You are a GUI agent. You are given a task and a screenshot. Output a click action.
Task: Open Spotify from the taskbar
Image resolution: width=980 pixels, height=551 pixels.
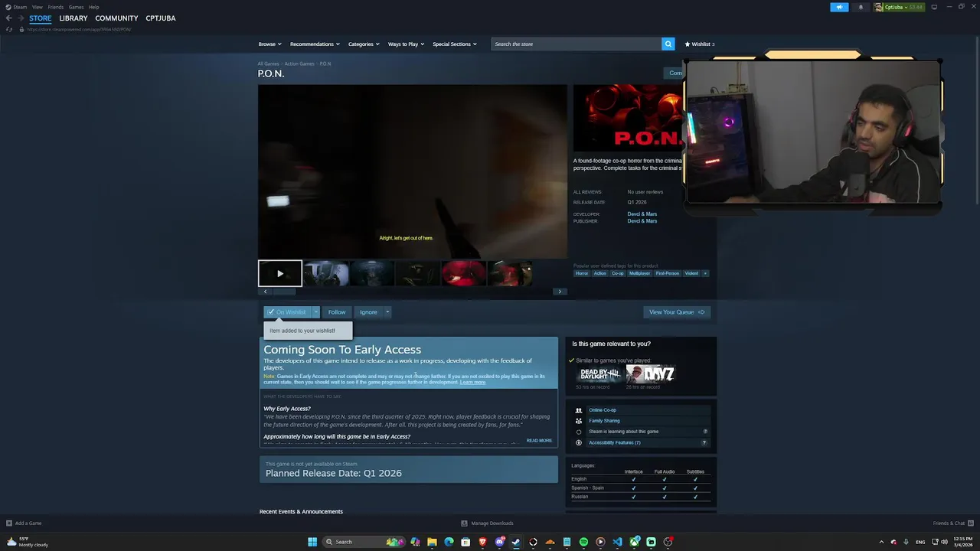pyautogui.click(x=583, y=542)
